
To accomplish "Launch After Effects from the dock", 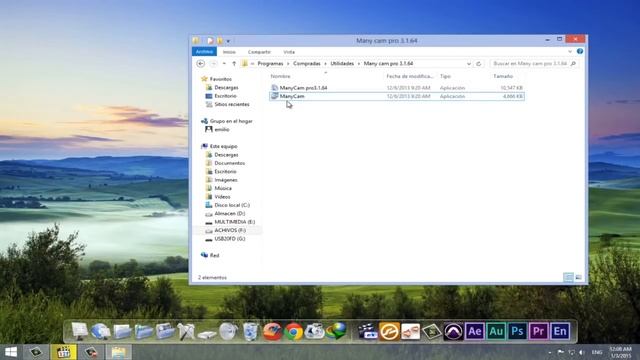I will (474, 331).
